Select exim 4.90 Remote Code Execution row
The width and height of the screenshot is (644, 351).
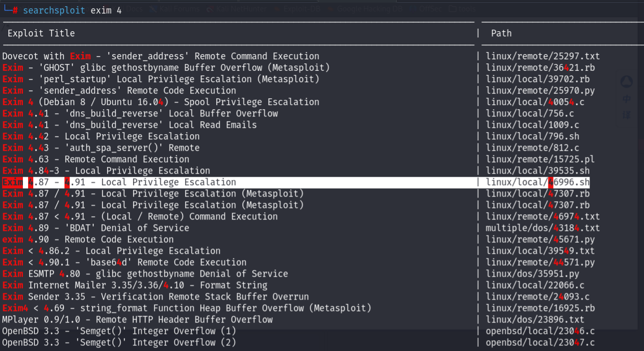88,239
